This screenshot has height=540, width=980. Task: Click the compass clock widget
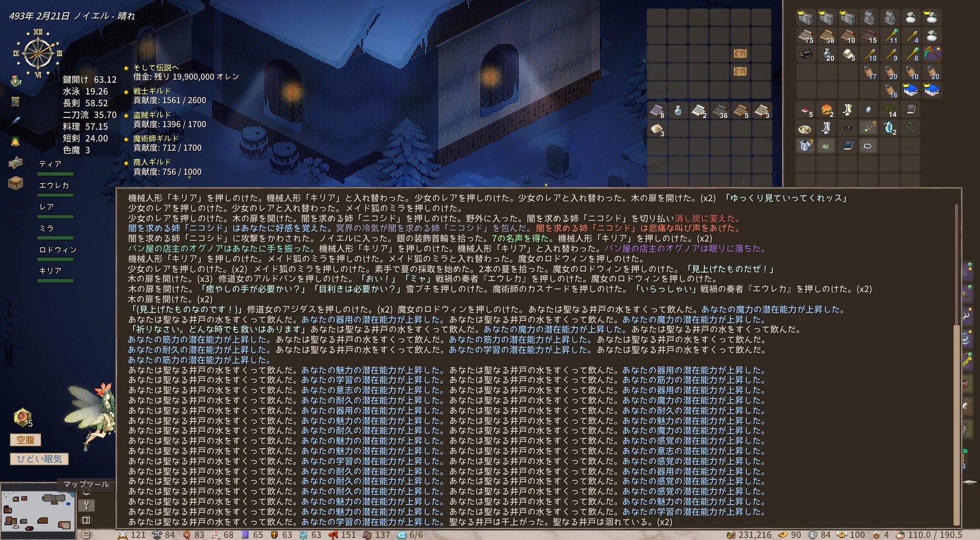point(38,53)
